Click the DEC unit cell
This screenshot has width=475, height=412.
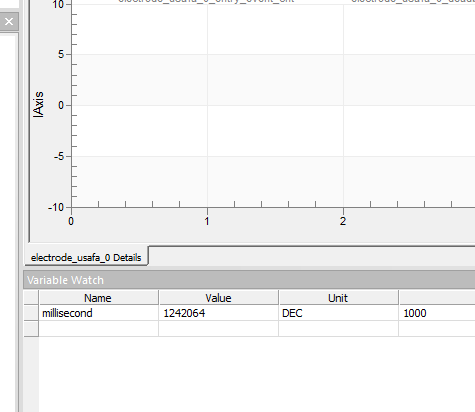point(338,313)
